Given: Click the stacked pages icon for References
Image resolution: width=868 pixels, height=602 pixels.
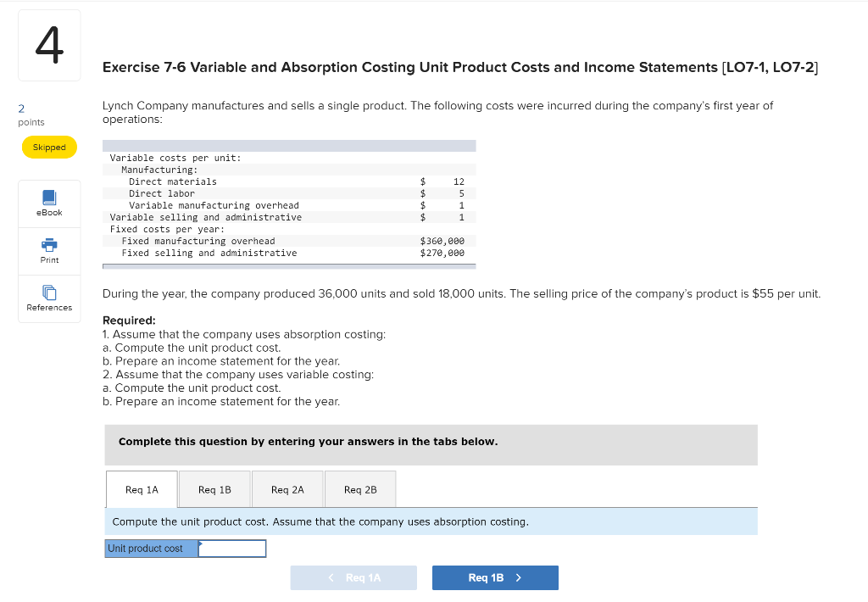Looking at the screenshot, I should [48, 292].
